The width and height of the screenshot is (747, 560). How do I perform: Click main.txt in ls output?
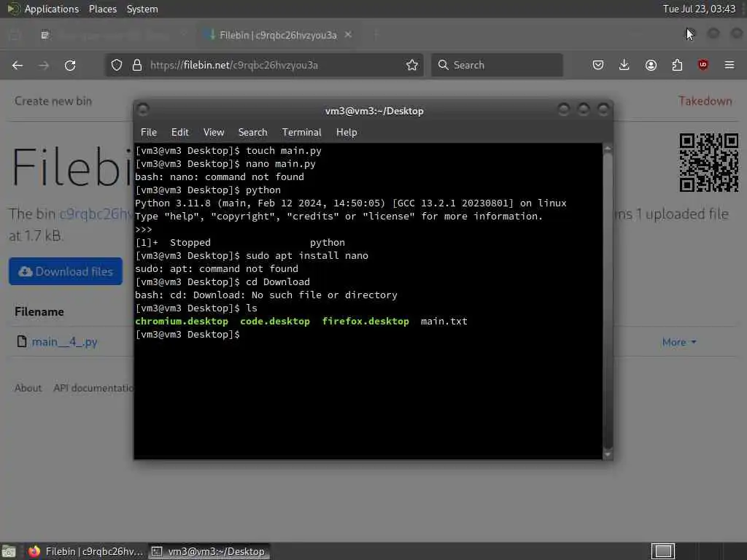(x=444, y=322)
